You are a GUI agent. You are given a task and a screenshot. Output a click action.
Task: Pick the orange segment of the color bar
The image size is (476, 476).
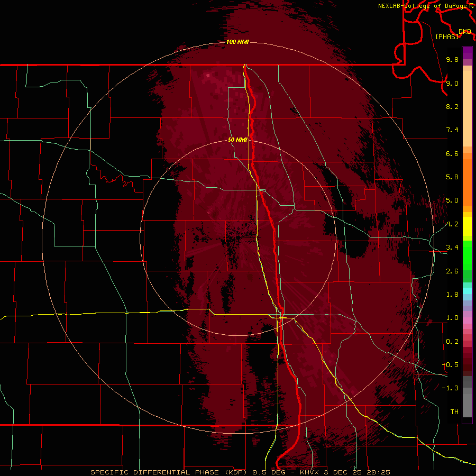click(467, 183)
